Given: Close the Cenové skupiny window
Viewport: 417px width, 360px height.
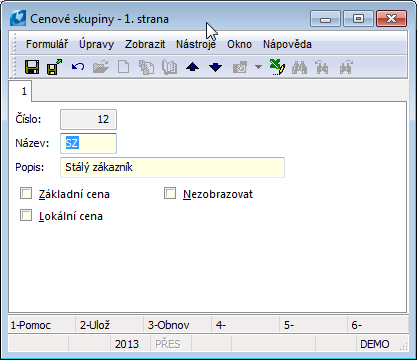Looking at the screenshot, I should pos(391,19).
